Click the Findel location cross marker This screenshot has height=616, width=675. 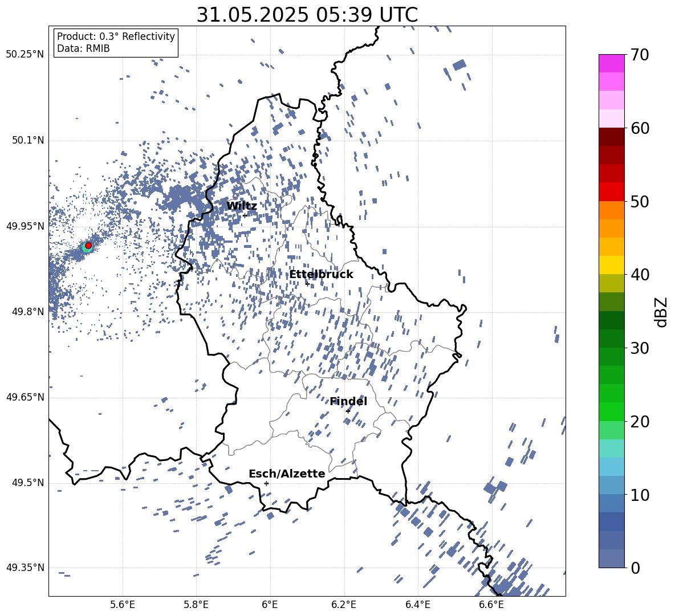point(348,411)
